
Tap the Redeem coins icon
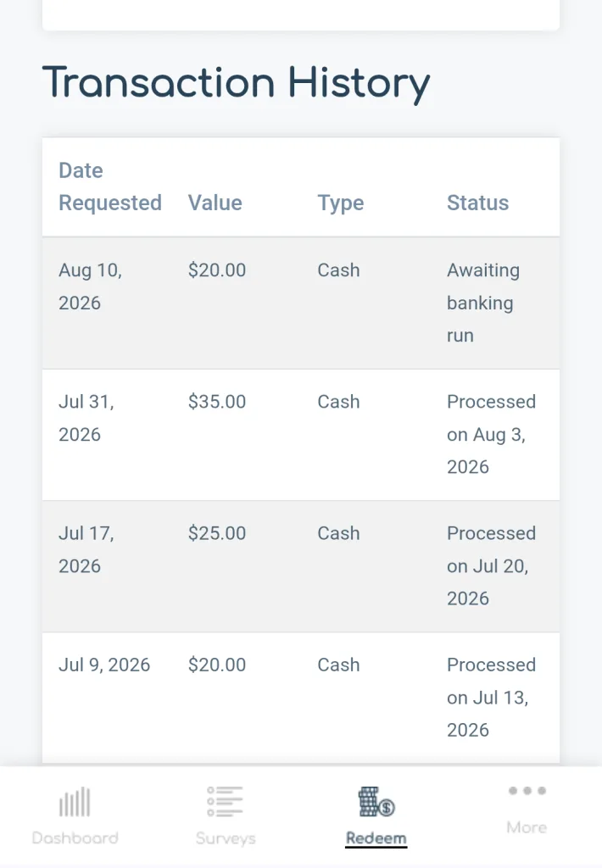click(376, 802)
